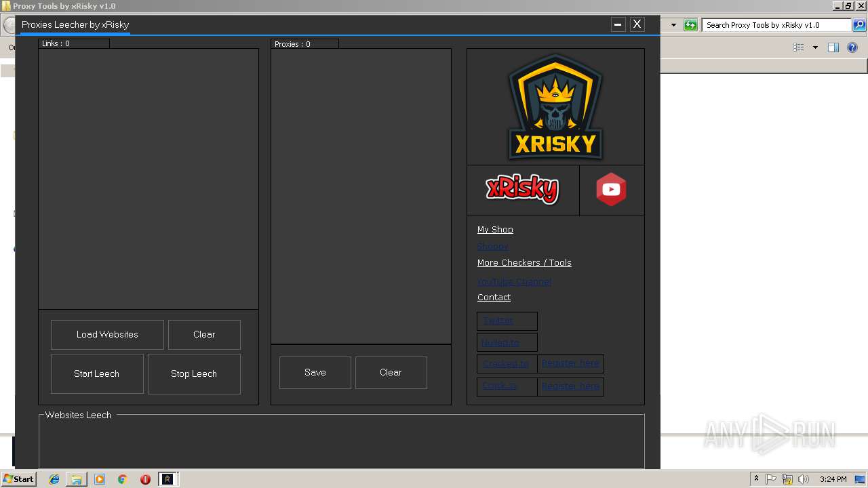
Task: Click the More Checkers / Tools heading
Action: point(524,263)
